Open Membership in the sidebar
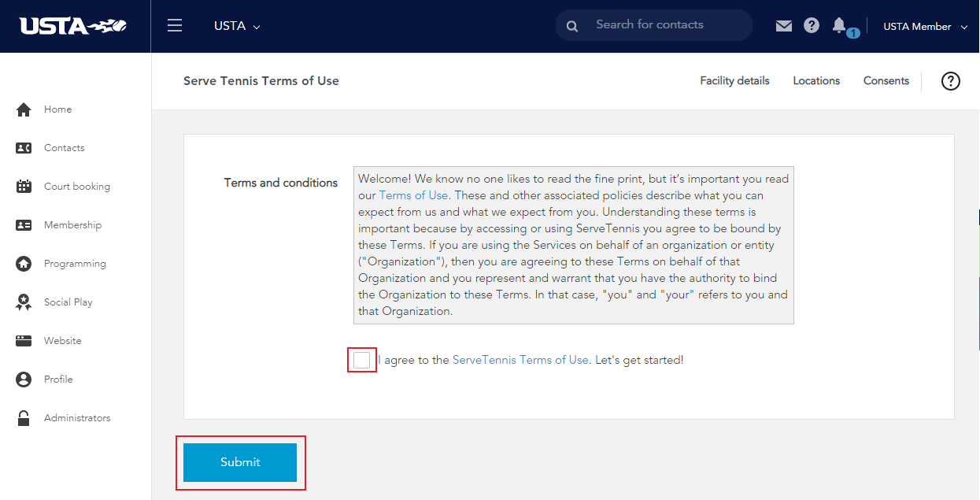 click(x=73, y=225)
